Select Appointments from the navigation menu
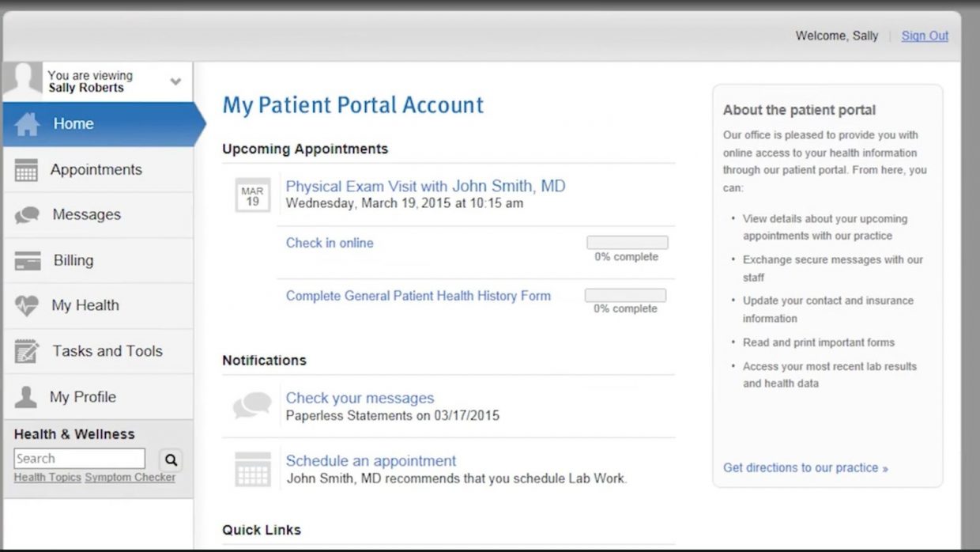 pyautogui.click(x=96, y=169)
